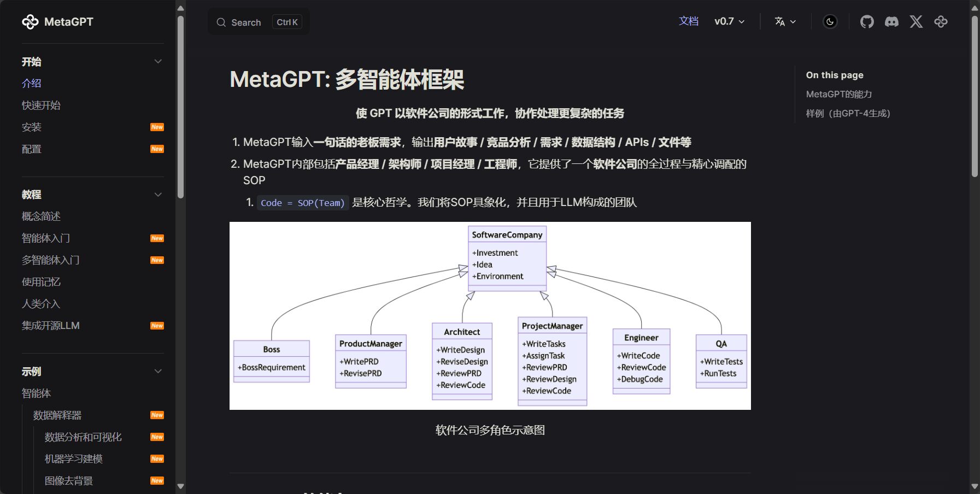The height and width of the screenshot is (494, 980).
Task: Open 使用记忆 tutorial page
Action: [41, 282]
